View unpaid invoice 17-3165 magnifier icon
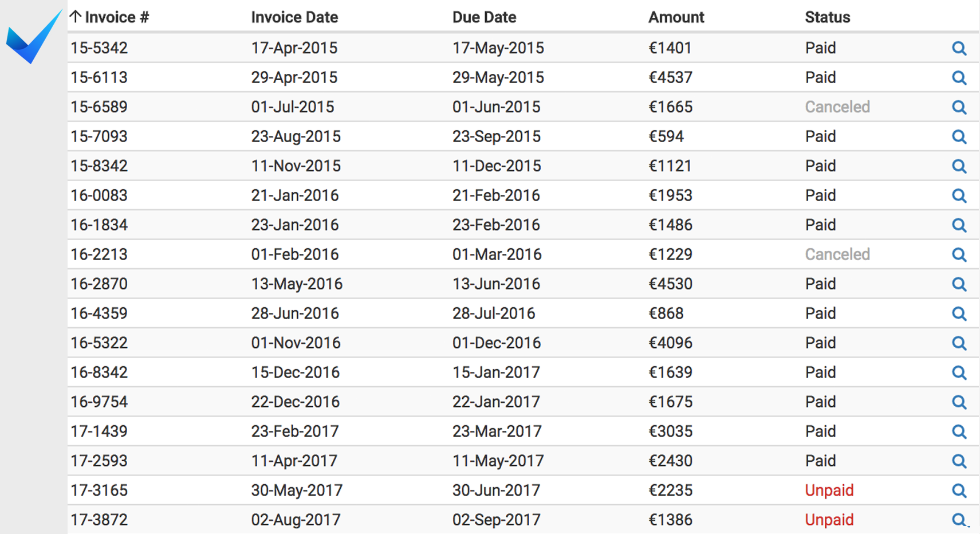 click(x=959, y=490)
